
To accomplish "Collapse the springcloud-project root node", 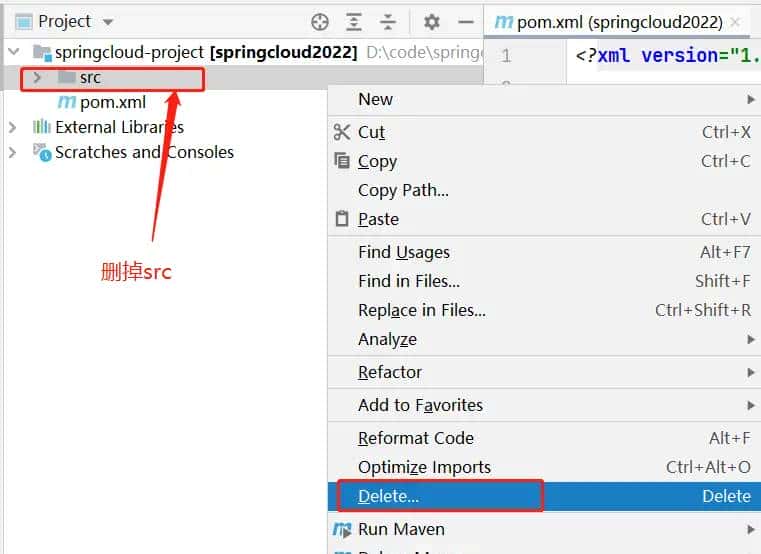I will [x=13, y=52].
